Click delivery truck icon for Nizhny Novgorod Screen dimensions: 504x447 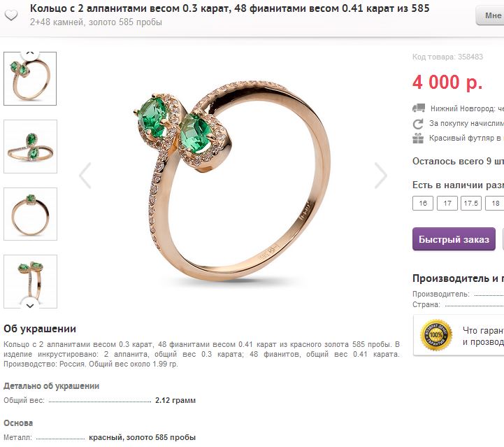pos(419,108)
